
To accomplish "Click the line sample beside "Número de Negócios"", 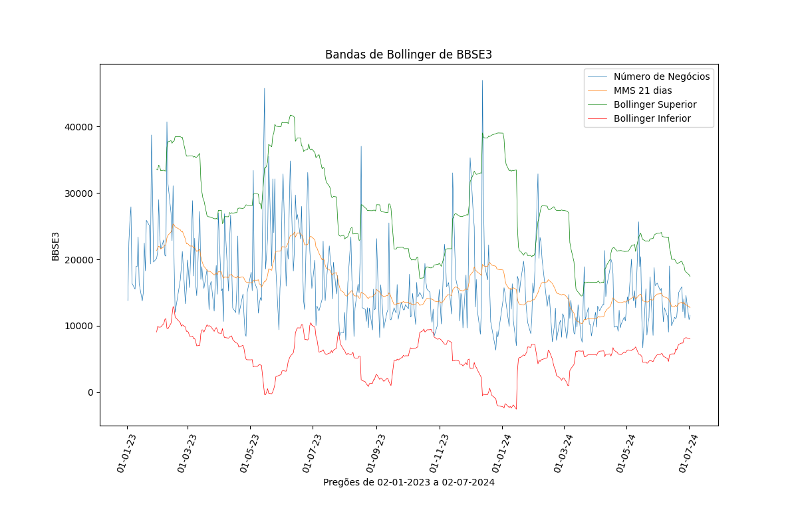I will pyautogui.click(x=598, y=76).
